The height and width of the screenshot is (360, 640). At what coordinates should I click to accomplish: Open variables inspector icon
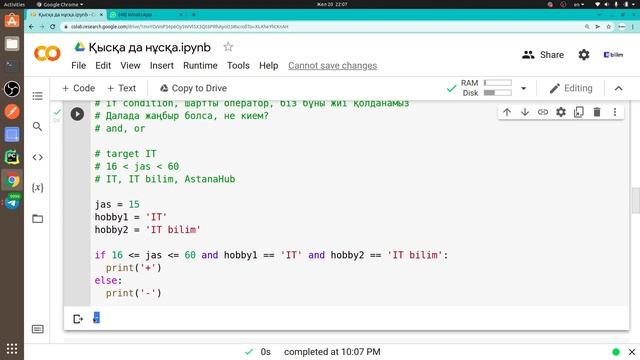coord(38,187)
